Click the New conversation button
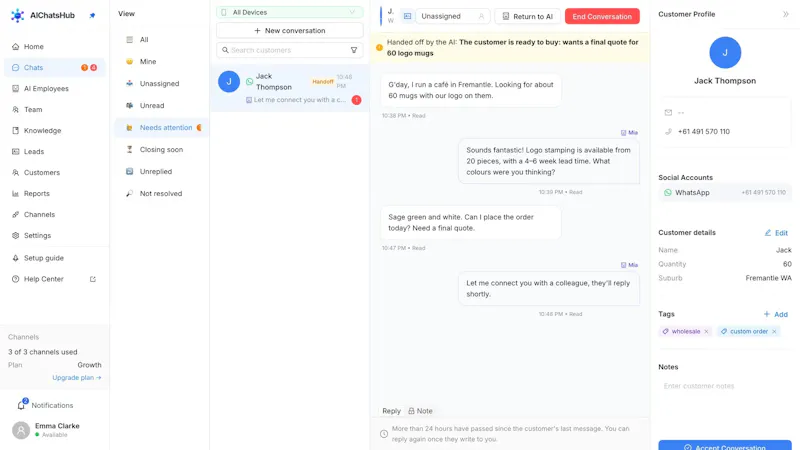 pyautogui.click(x=289, y=31)
